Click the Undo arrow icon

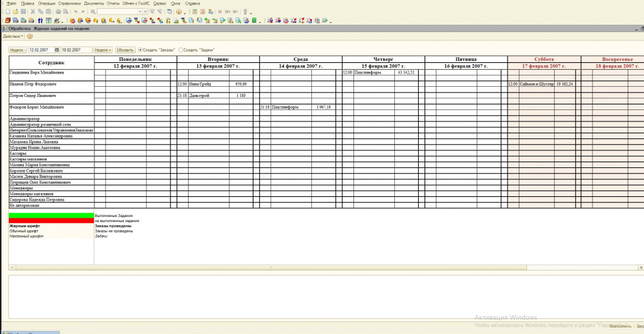click(76, 11)
